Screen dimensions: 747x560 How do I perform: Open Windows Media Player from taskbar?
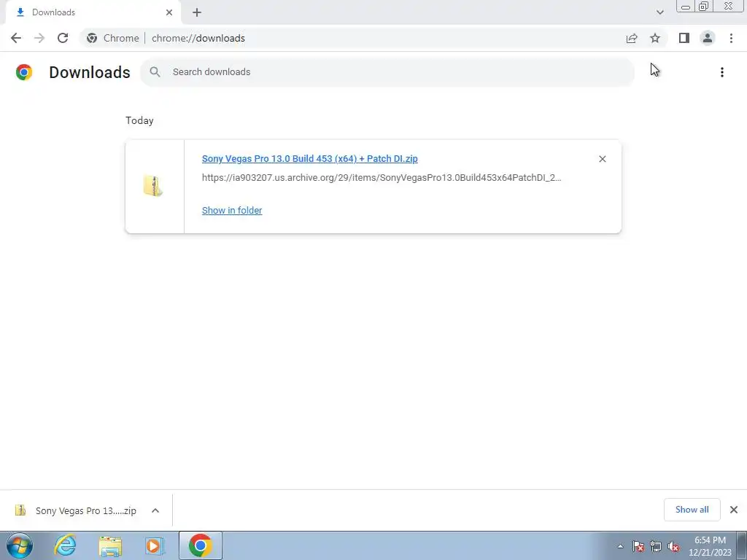click(x=155, y=545)
